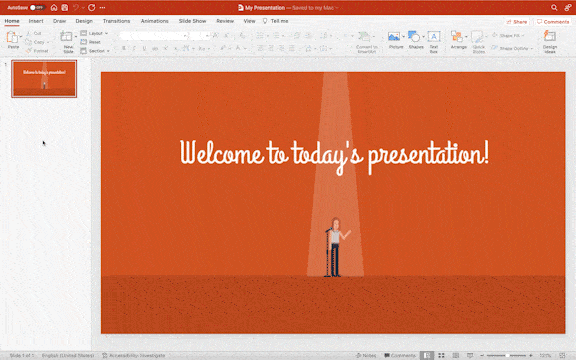Screen dimensions: 576x360
Task: Click Convert to SmartArt
Action: pos(366,42)
